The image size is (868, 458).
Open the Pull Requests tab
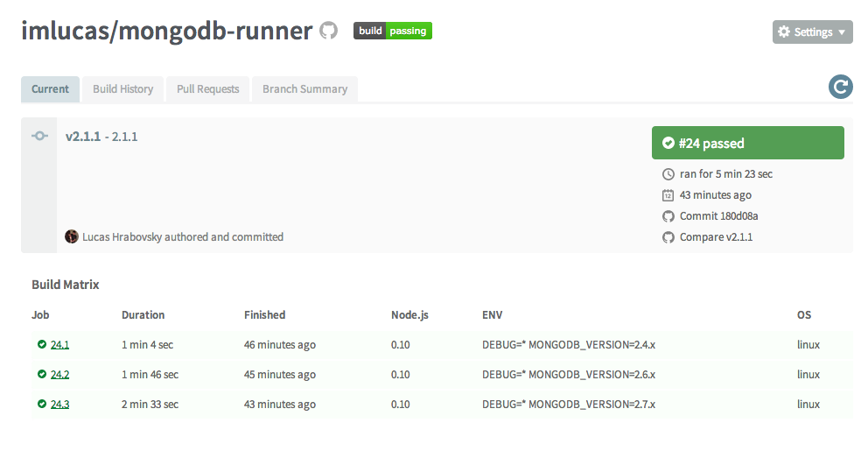coord(207,89)
